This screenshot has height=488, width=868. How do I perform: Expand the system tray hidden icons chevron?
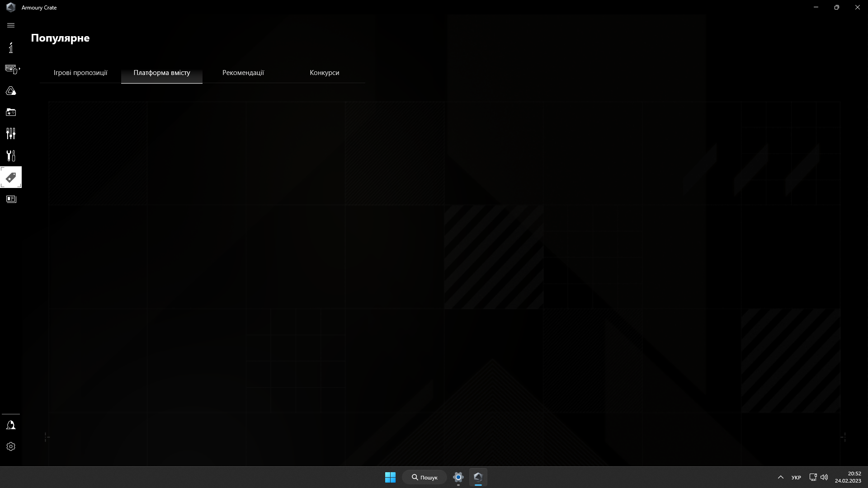780,477
